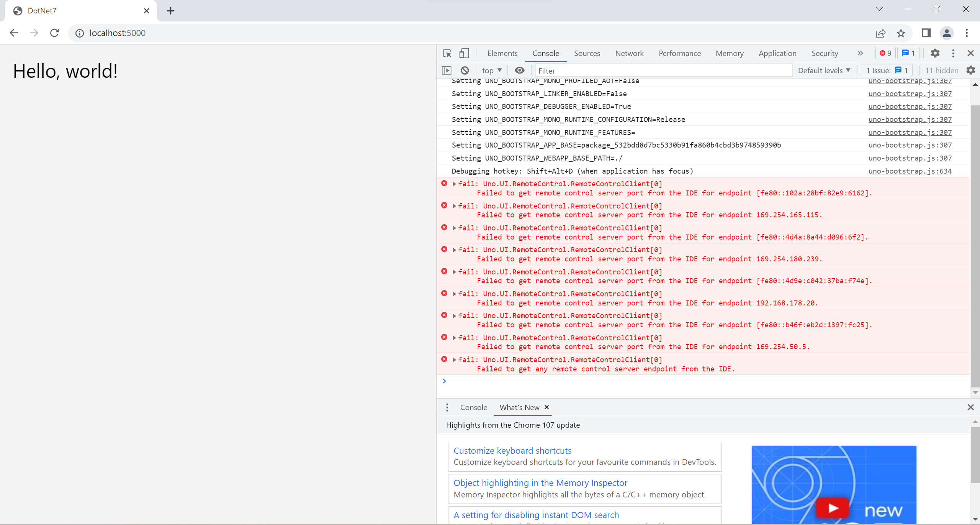Image resolution: width=980 pixels, height=525 pixels.
Task: Bookmark this page with the star
Action: click(900, 33)
